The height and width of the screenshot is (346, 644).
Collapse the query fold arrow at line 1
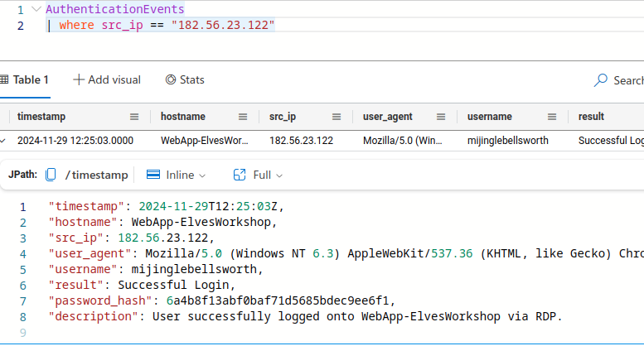pyautogui.click(x=34, y=9)
